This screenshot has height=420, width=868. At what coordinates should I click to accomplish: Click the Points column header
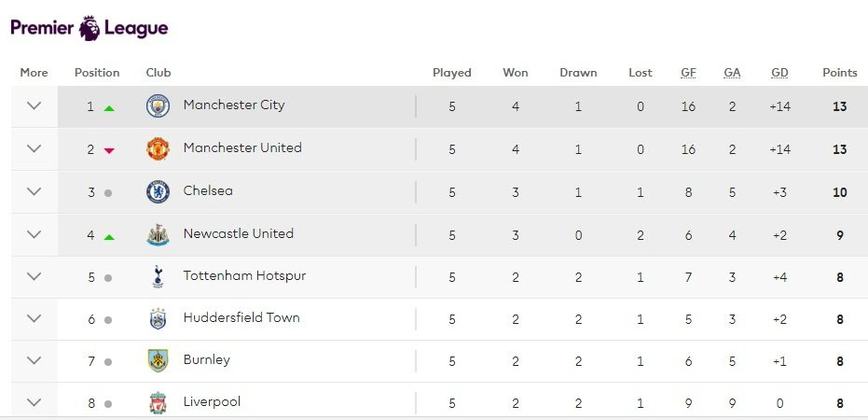(839, 73)
